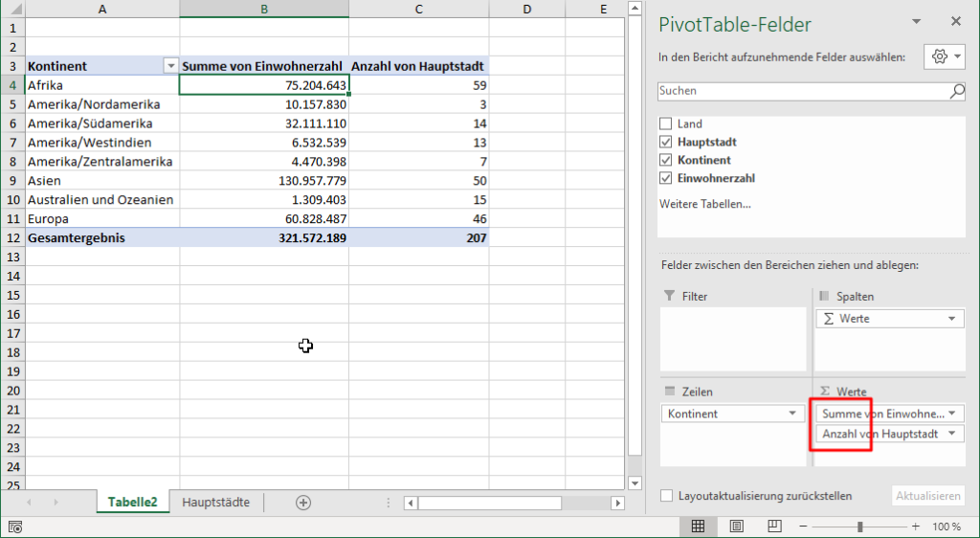The width and height of the screenshot is (980, 538).
Task: Open the Weitere Tabellen link
Action: click(705, 204)
